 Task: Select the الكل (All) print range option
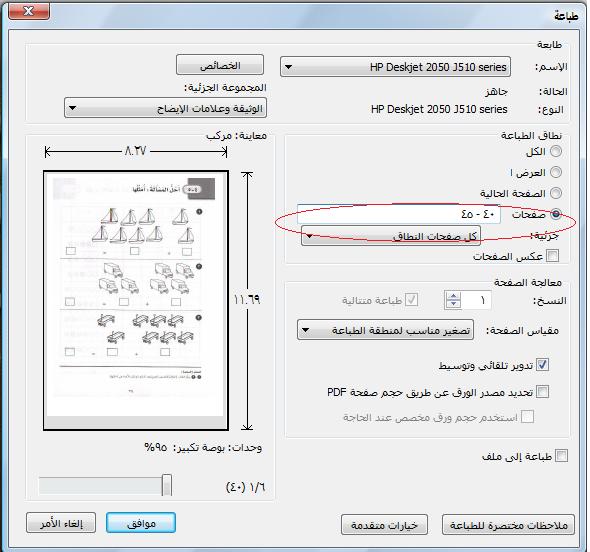coord(556,151)
